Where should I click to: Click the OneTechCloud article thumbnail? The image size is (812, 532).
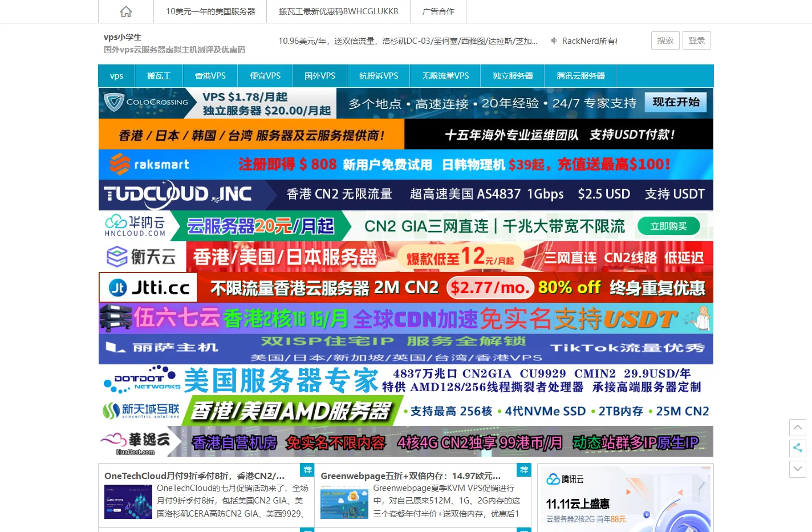point(128,502)
